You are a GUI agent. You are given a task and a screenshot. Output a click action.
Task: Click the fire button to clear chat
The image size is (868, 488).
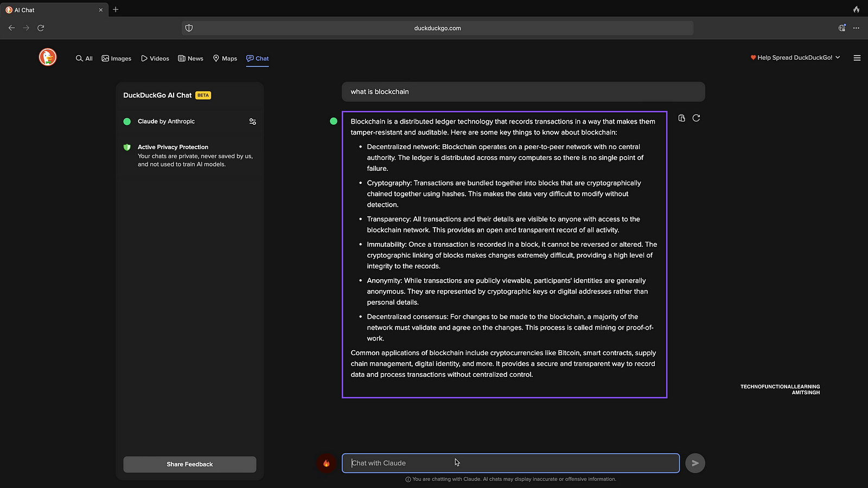click(326, 463)
